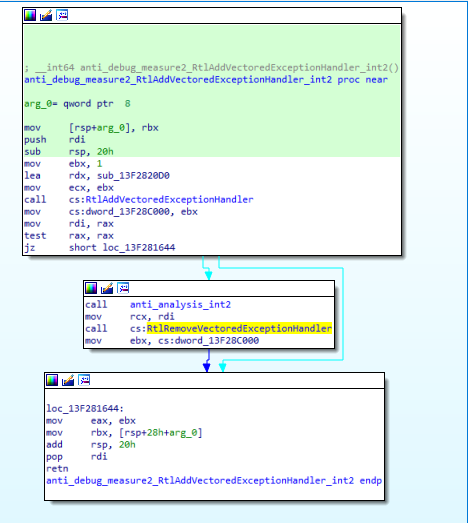
Task: Click test rax, rax instruction
Action: [69, 235]
